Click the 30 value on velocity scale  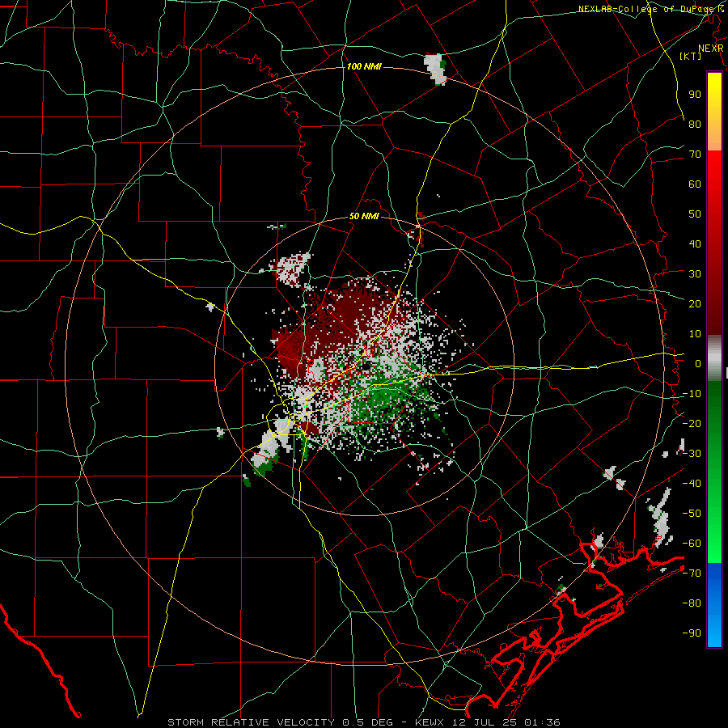(x=695, y=274)
